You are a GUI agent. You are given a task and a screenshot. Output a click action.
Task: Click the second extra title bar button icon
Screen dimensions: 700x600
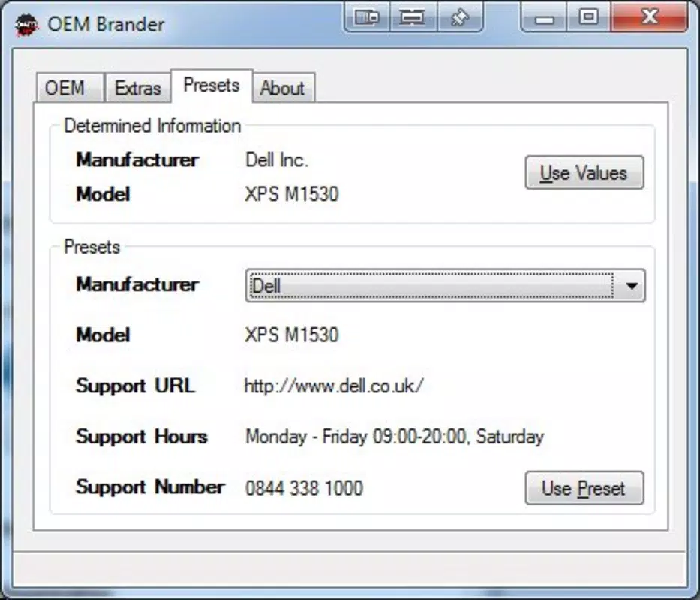point(412,17)
